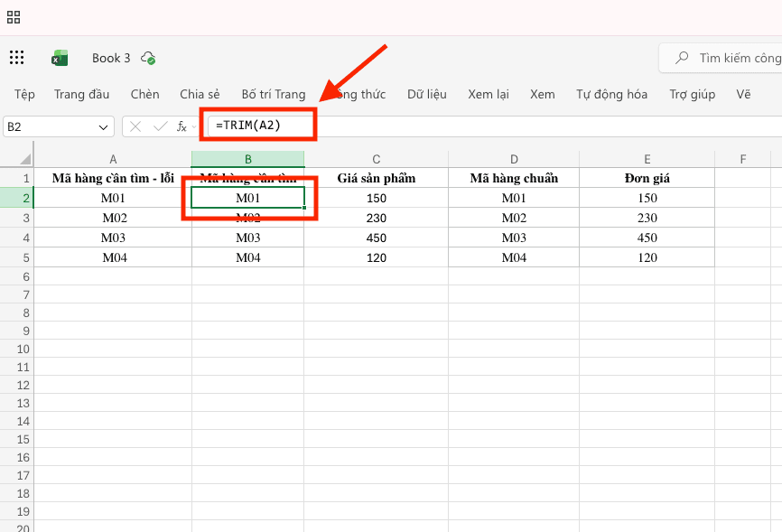Select cell A3 containing M02

pos(113,218)
